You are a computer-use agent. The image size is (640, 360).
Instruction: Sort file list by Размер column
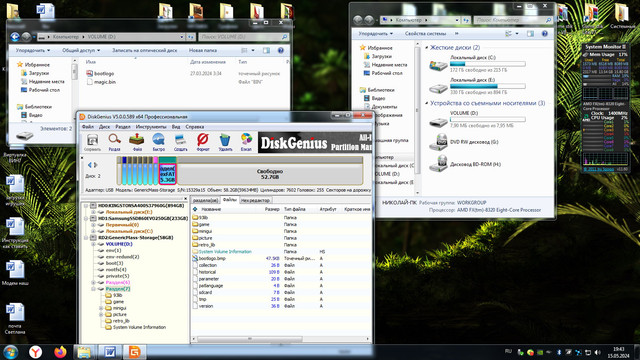click(272, 209)
